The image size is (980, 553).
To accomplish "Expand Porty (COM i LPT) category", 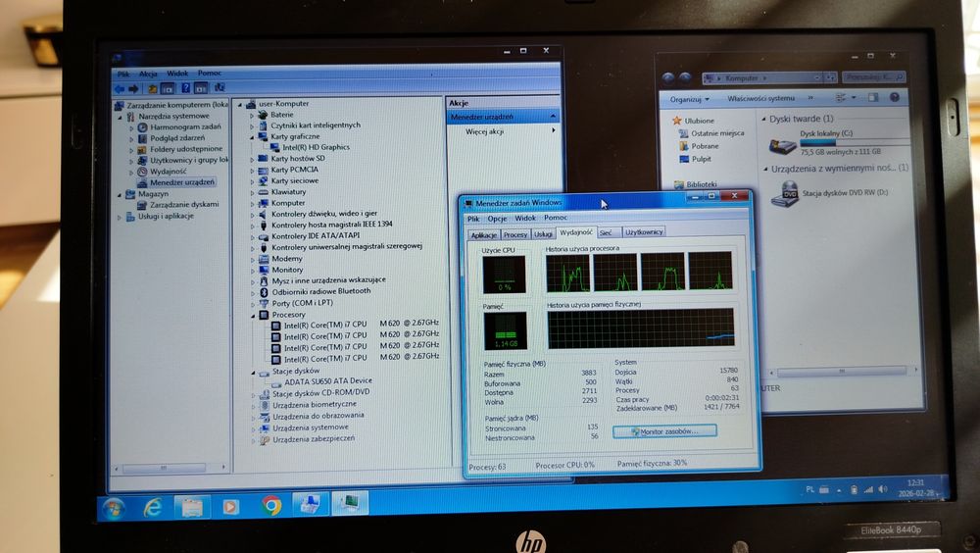I will tap(254, 304).
